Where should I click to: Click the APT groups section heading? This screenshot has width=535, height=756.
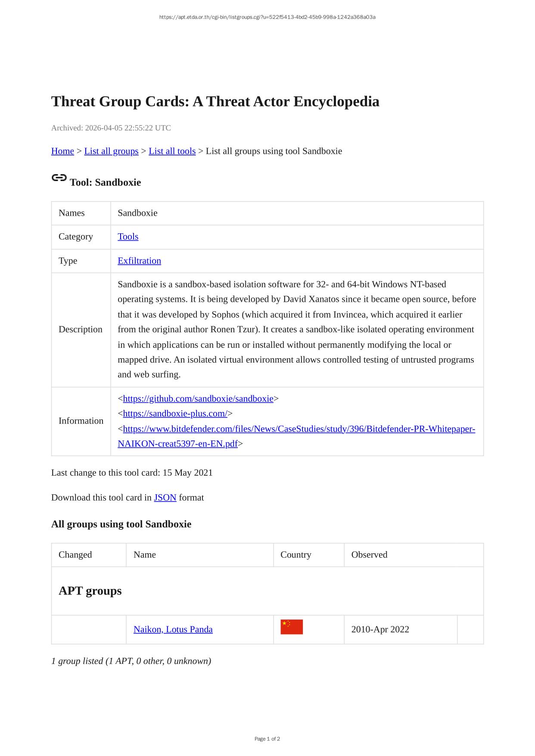[x=90, y=591]
